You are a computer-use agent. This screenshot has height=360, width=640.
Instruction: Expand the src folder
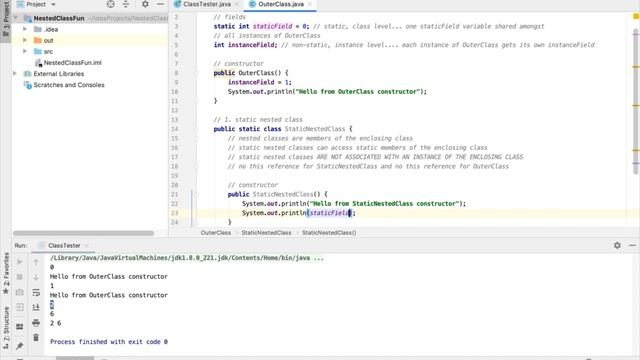tap(25, 51)
